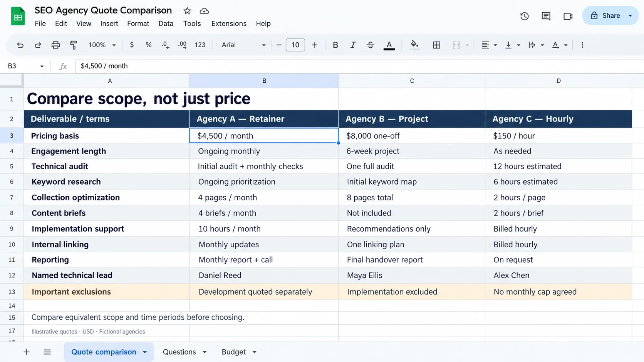Open the Insert menu

pos(109,23)
